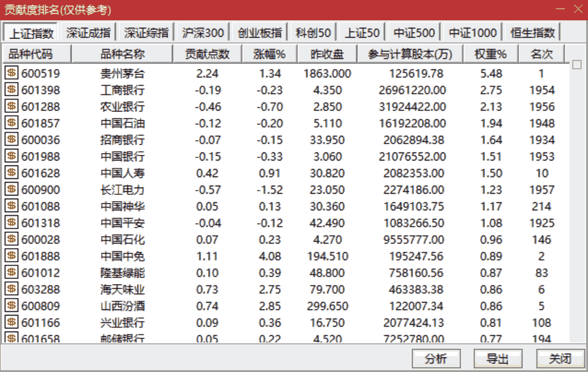This screenshot has height=372, width=588.
Task: Select the 贵州茅台 stock name
Action: (x=122, y=73)
